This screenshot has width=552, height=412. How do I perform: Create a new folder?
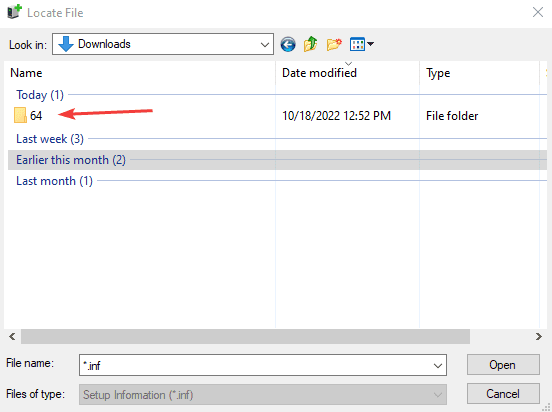[334, 44]
